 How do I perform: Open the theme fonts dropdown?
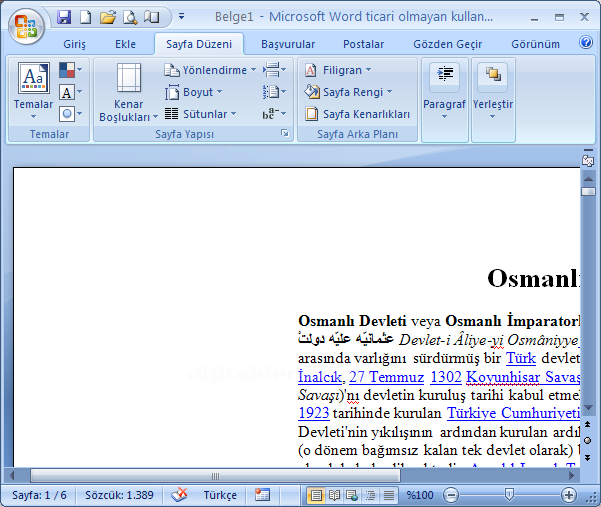coord(71,92)
